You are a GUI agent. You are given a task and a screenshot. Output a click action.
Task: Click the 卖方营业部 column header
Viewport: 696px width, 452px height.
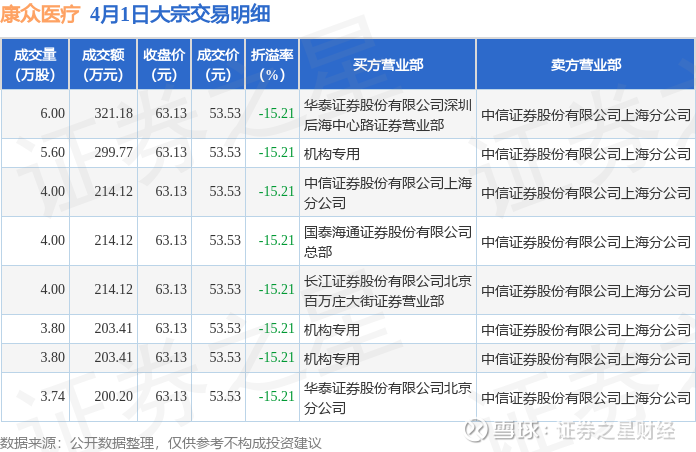click(585, 64)
